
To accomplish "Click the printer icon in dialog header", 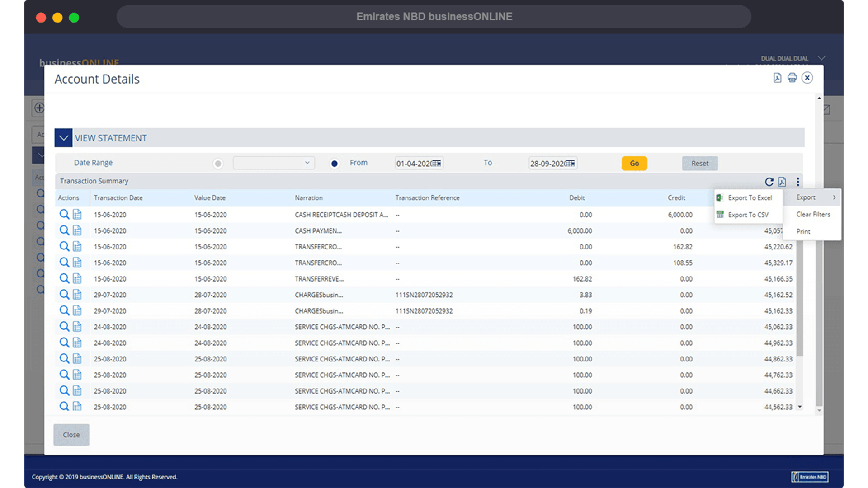I will pyautogui.click(x=792, y=78).
